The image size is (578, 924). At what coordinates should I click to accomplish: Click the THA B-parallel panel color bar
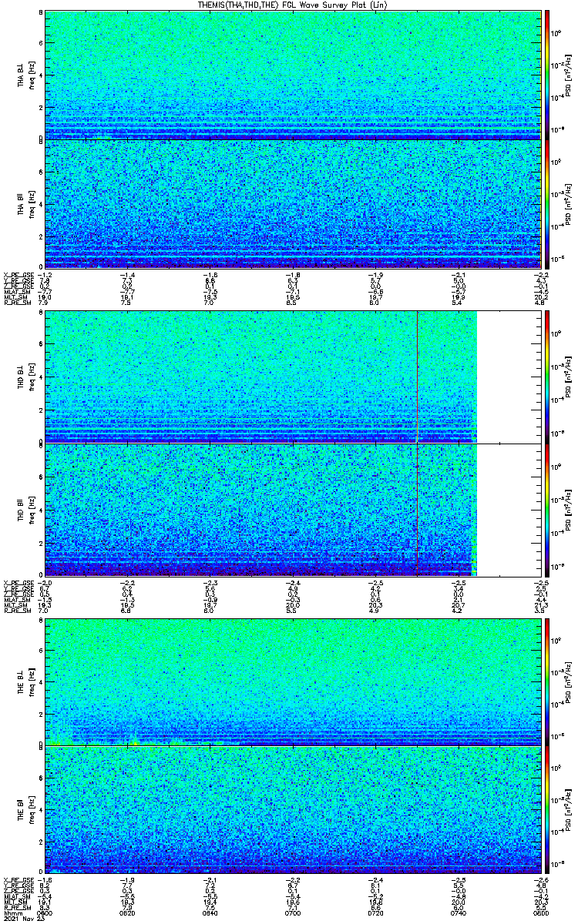coord(547,204)
